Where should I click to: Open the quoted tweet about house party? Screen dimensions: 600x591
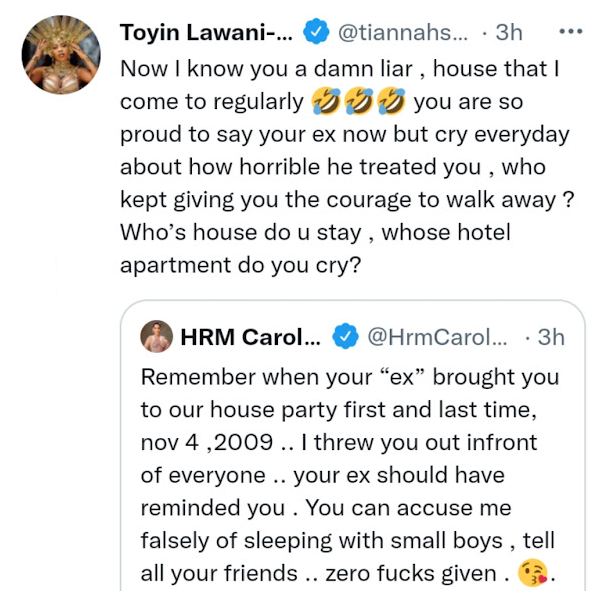pyautogui.click(x=352, y=446)
